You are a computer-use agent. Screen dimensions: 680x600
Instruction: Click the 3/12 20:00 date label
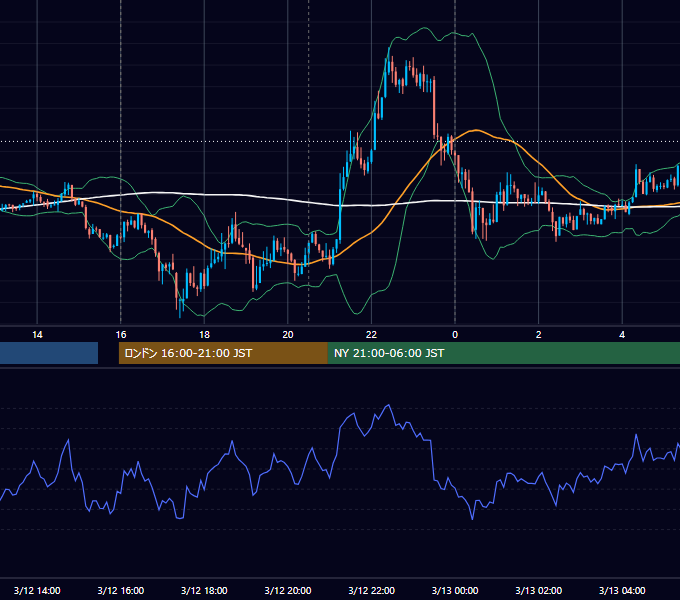288,590
